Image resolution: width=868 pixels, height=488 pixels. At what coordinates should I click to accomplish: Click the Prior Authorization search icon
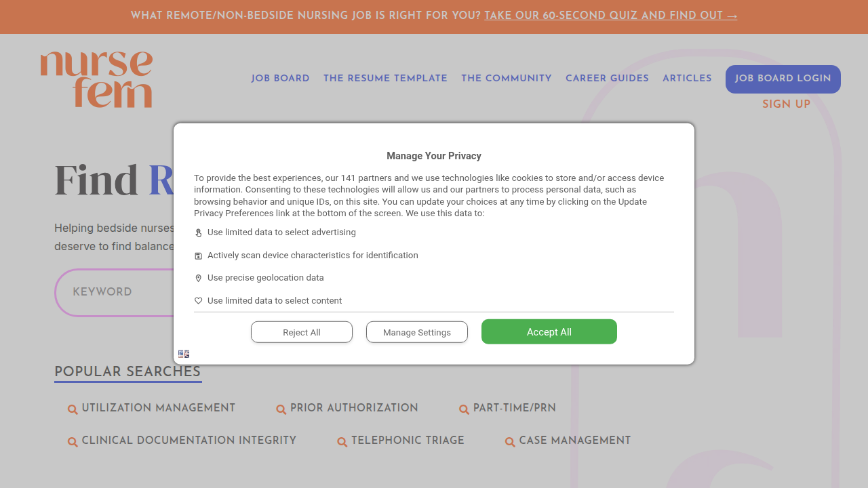click(281, 409)
